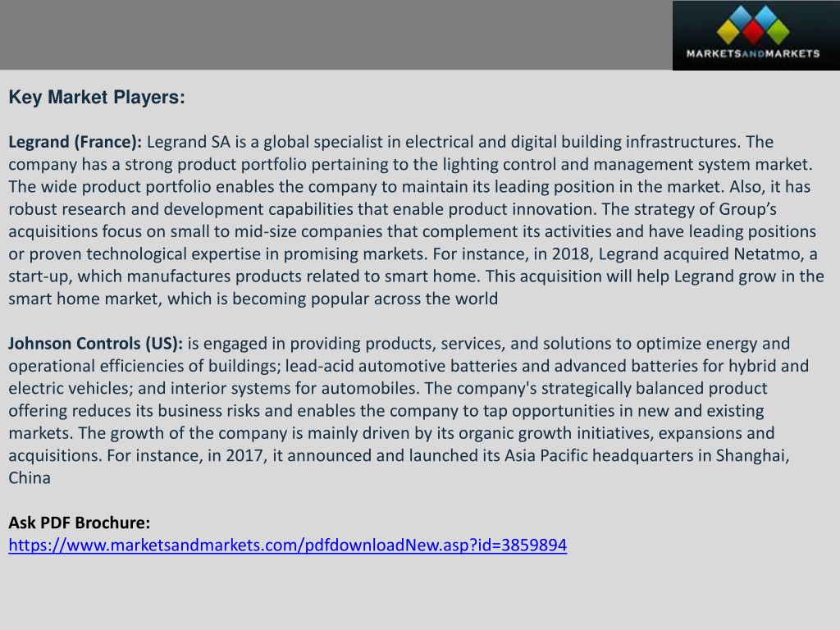Viewport: 840px width, 630px height.
Task: Open the marketsandmarkets PDF brochure link
Action: pos(288,545)
